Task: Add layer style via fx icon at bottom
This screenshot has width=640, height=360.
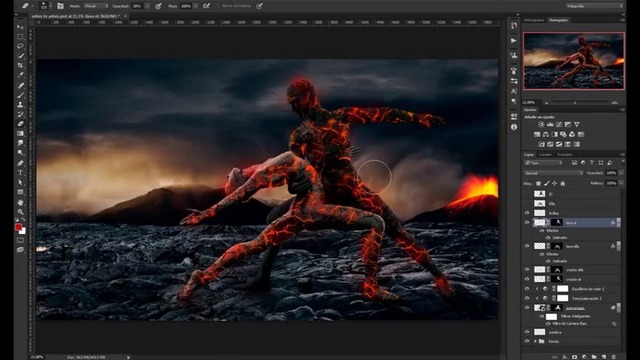Action: [564, 357]
